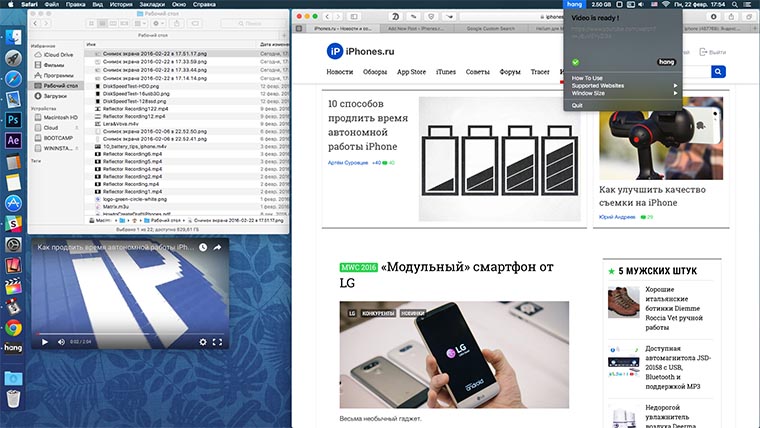Eject the WININSTA volume in Finder sidebar
Screen dimensions: 760x428
click(x=77, y=148)
